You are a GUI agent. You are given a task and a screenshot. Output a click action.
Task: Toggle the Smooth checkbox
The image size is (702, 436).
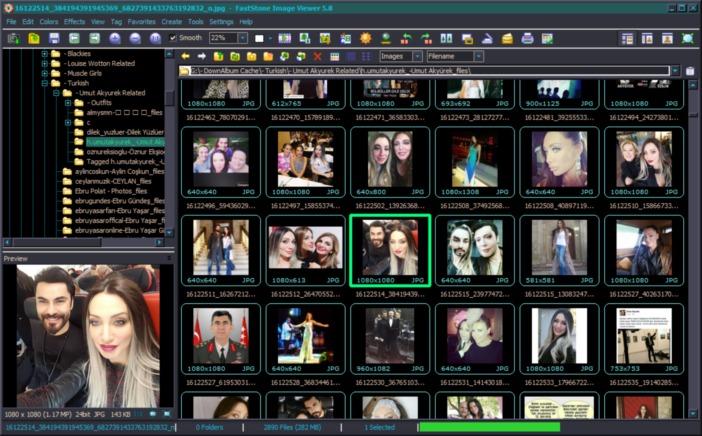173,38
